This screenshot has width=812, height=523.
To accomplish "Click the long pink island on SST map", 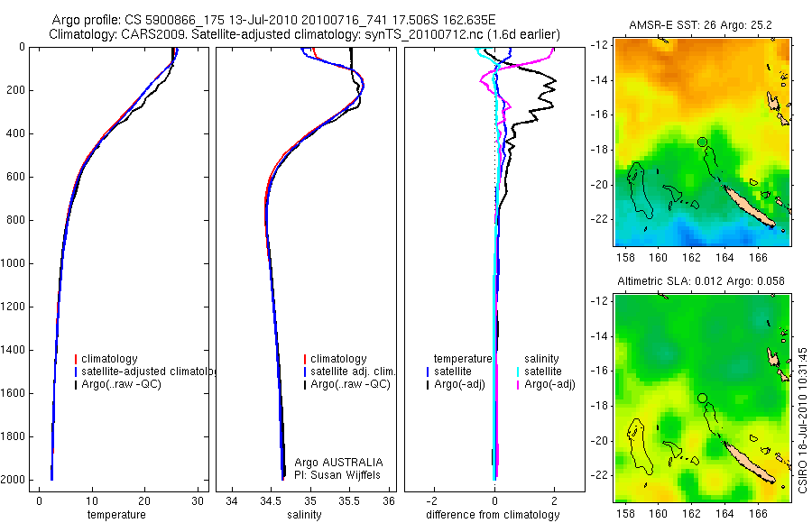I will tap(749, 206).
